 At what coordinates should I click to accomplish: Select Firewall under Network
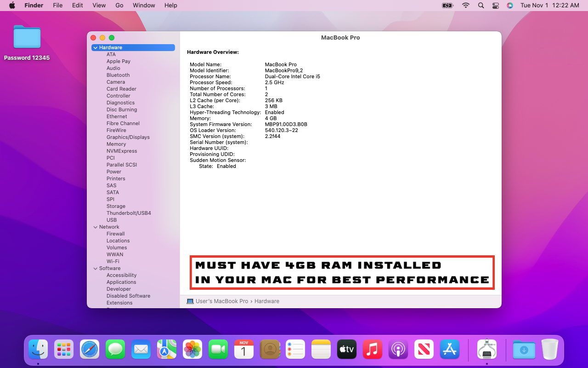(116, 234)
